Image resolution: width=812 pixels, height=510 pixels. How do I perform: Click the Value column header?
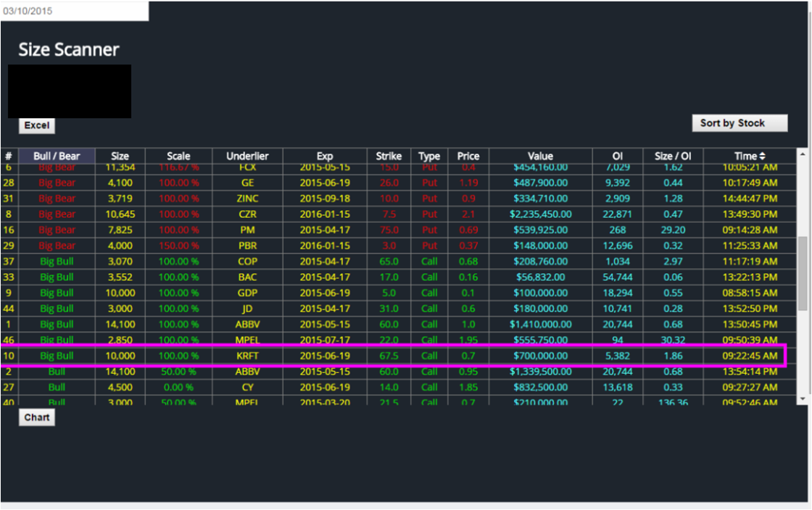(x=540, y=156)
